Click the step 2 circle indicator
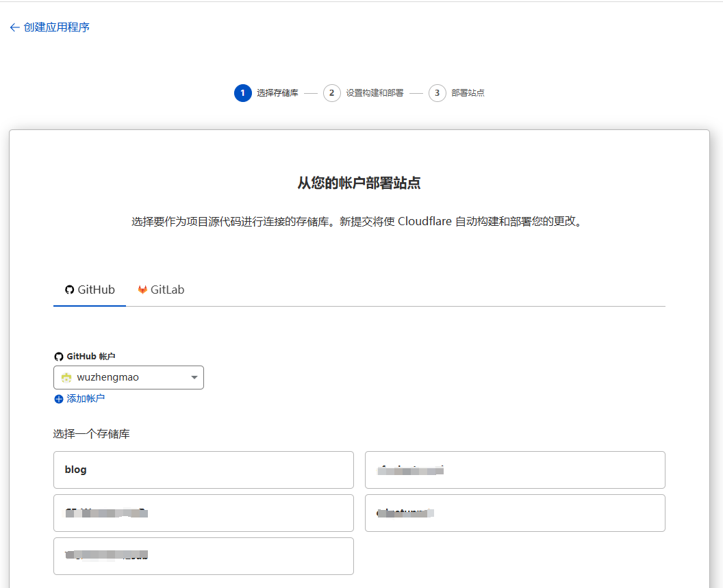 click(332, 93)
